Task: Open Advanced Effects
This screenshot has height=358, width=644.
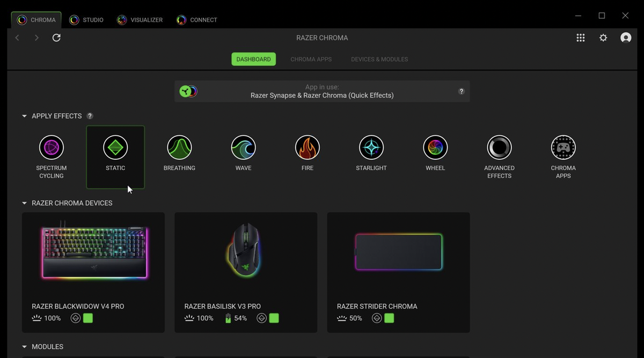Action: click(499, 147)
